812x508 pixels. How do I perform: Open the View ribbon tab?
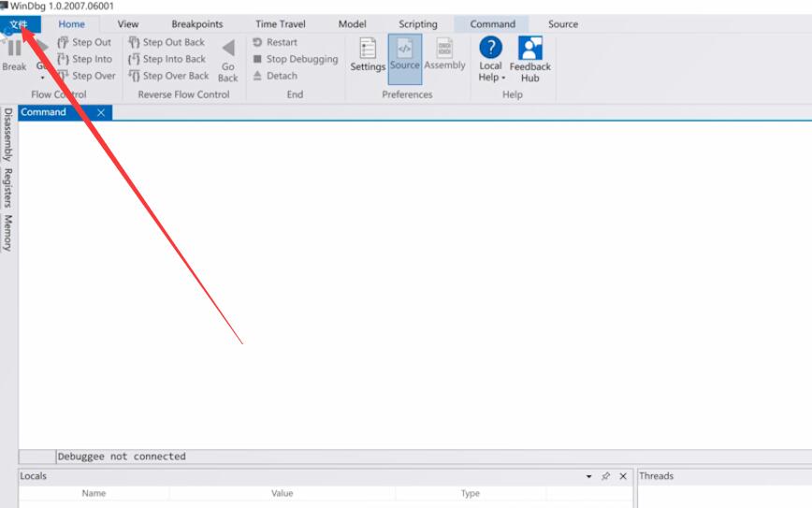pos(128,23)
